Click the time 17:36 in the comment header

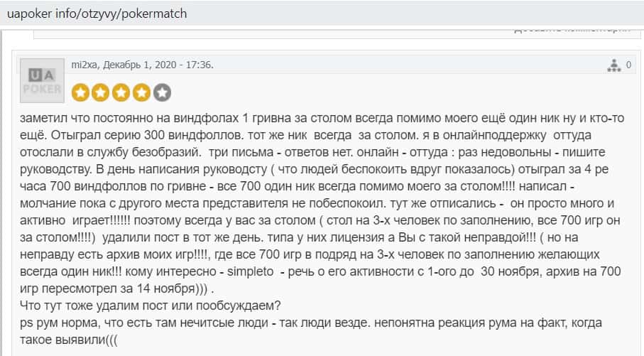tap(200, 65)
